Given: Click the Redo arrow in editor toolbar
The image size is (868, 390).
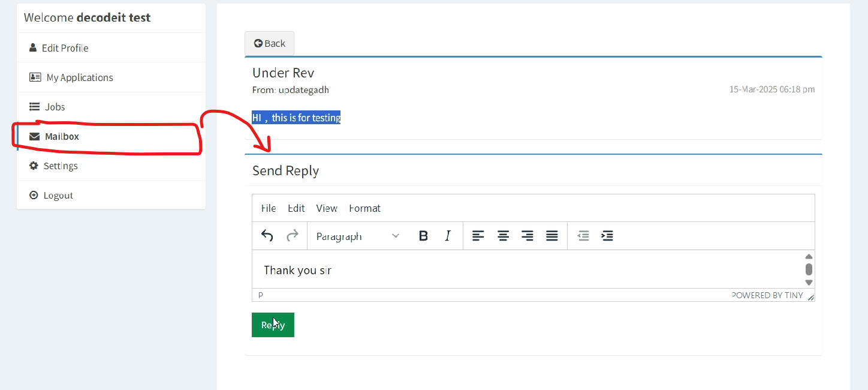Looking at the screenshot, I should [293, 236].
